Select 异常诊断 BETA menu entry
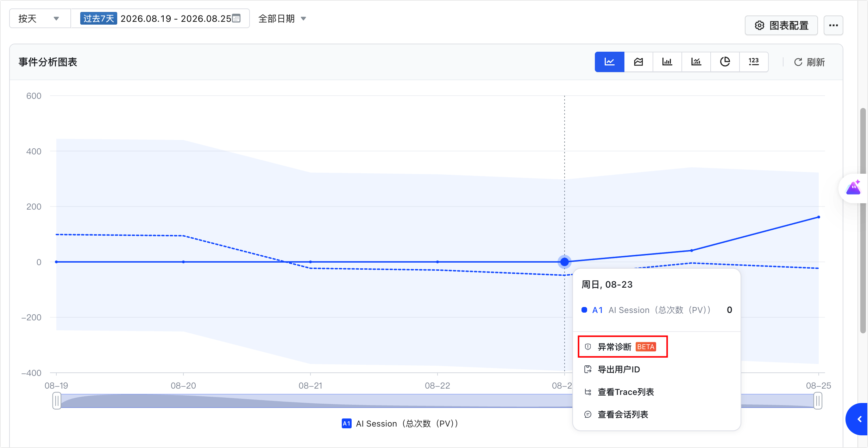The width and height of the screenshot is (868, 448). click(622, 347)
